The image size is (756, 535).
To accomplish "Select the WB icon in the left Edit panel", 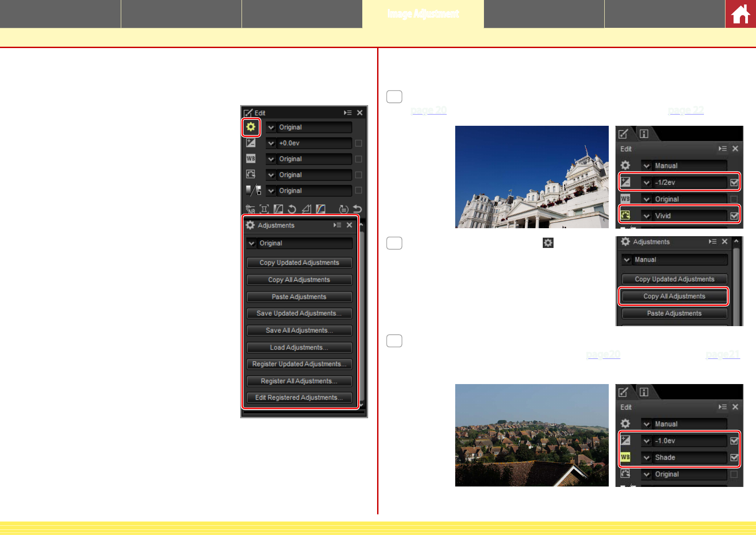I will [251, 159].
